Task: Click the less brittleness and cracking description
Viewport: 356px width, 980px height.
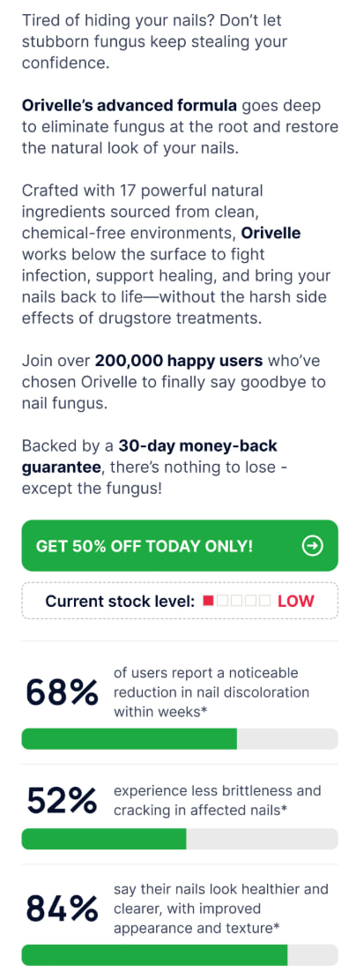Action: pyautogui.click(x=217, y=801)
